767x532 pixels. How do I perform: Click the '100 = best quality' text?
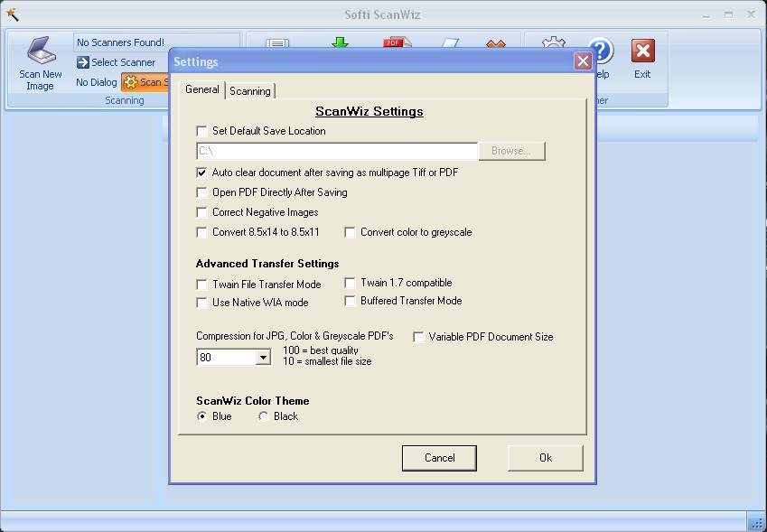click(321, 350)
